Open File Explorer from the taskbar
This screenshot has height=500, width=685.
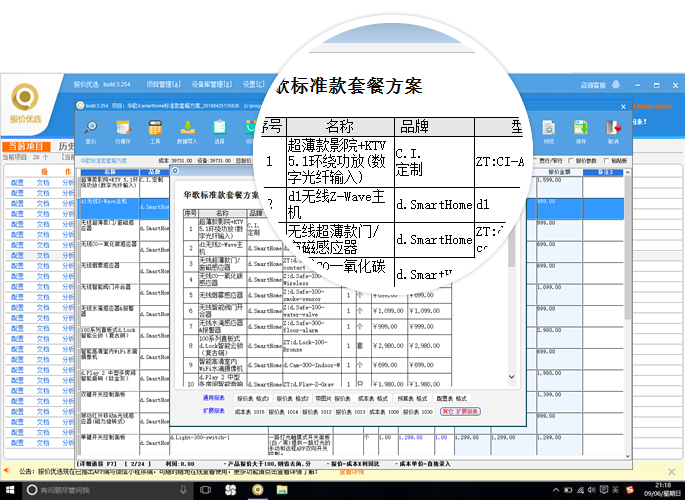[x=282, y=490]
